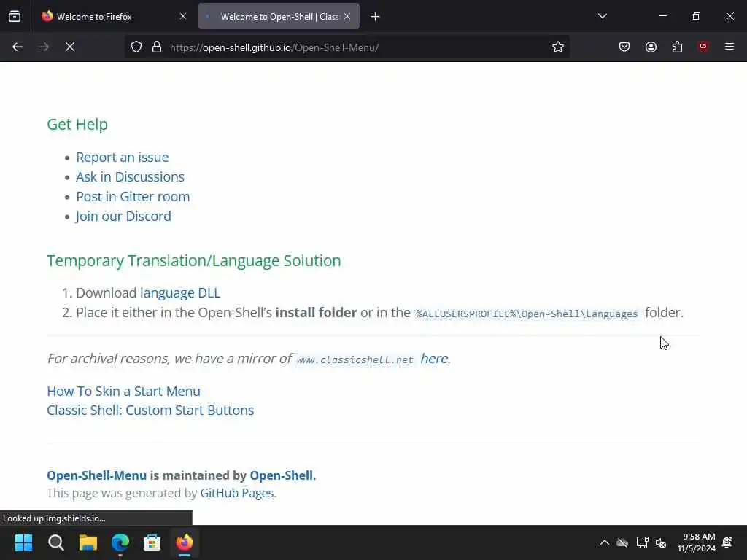747x560 pixels.
Task: Follow the Ask in Discussions link
Action: point(130,176)
